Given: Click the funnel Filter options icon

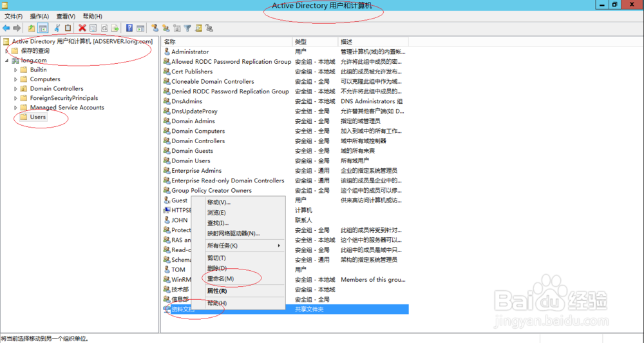Looking at the screenshot, I should point(187,28).
